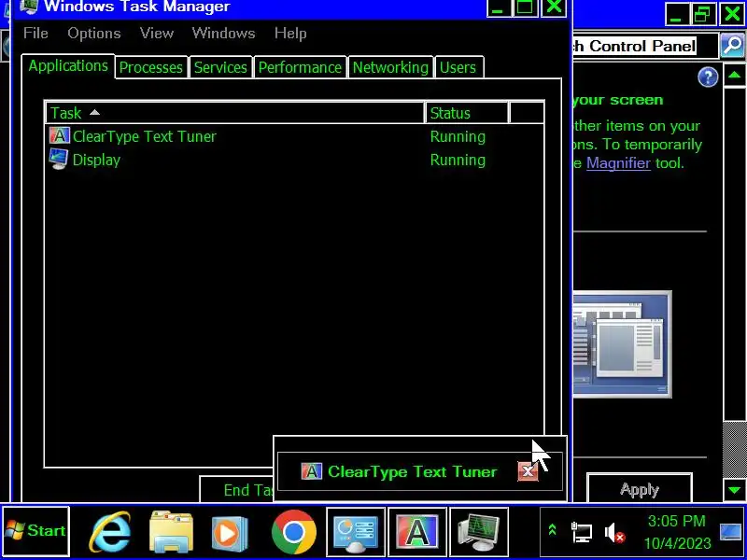Switch to the Performance tab

300,67
